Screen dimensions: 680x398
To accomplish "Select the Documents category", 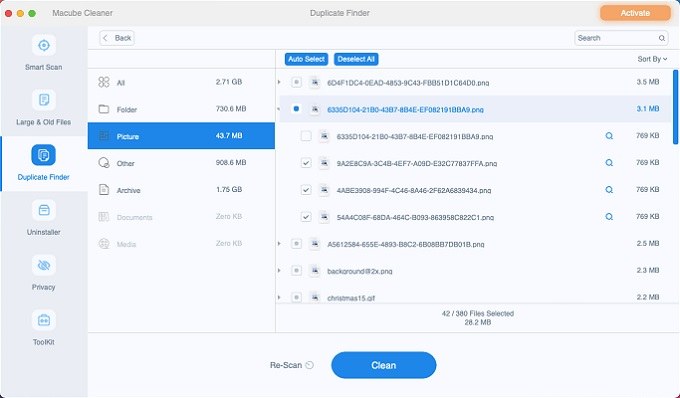I will click(x=181, y=216).
